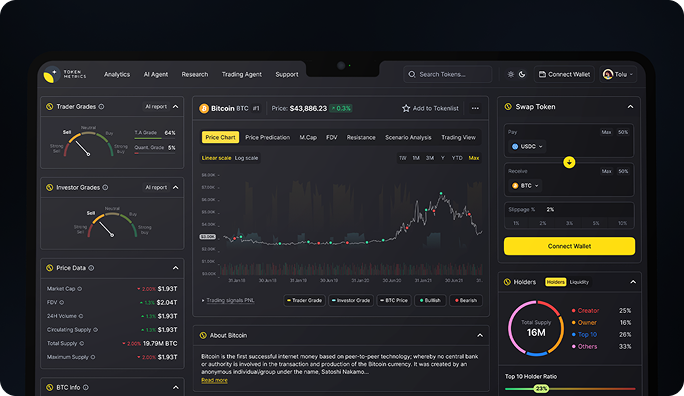This screenshot has height=396, width=684.
Task: Open the Trading Agent menu
Action: click(x=242, y=75)
